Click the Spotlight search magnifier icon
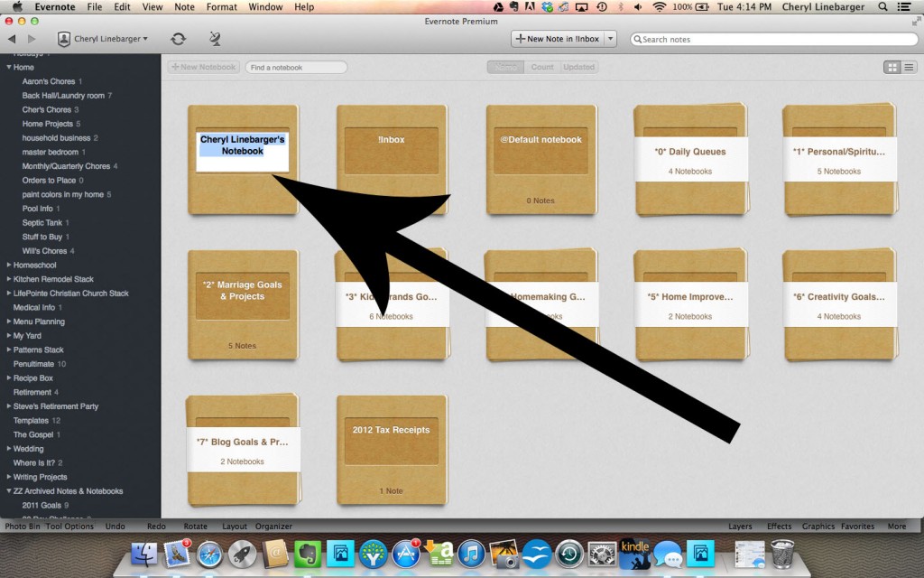The image size is (924, 578). 882,7
